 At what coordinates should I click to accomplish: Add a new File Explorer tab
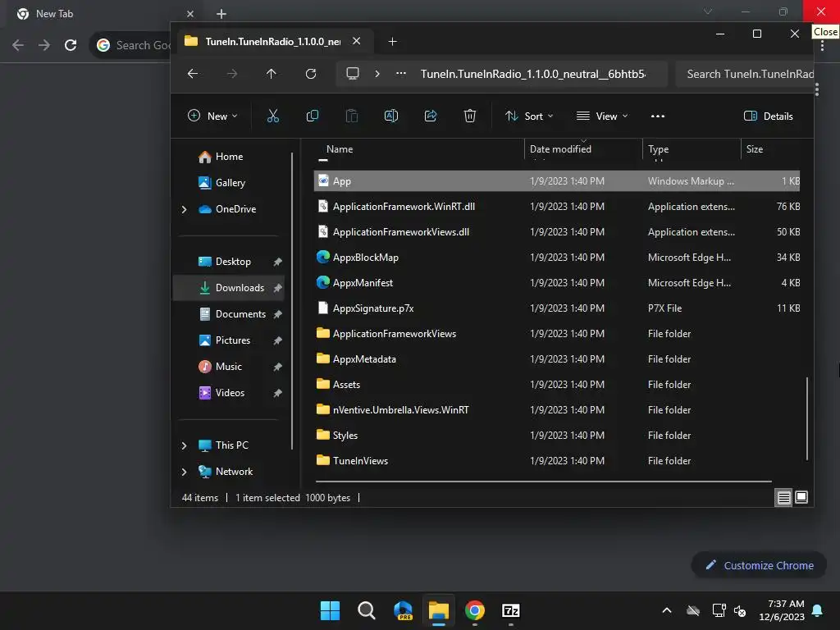click(392, 42)
